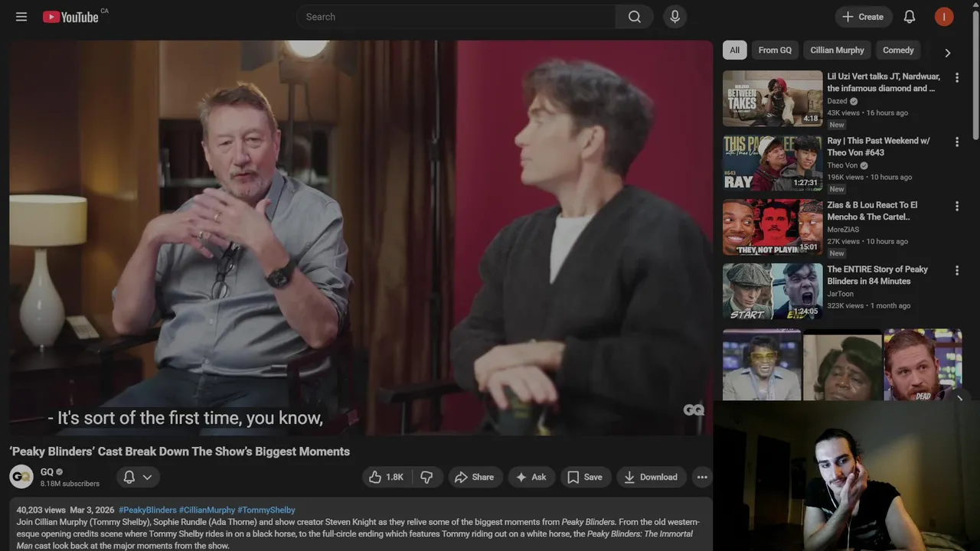Select the From GQ filter chip
Image resolution: width=980 pixels, height=551 pixels.
775,51
